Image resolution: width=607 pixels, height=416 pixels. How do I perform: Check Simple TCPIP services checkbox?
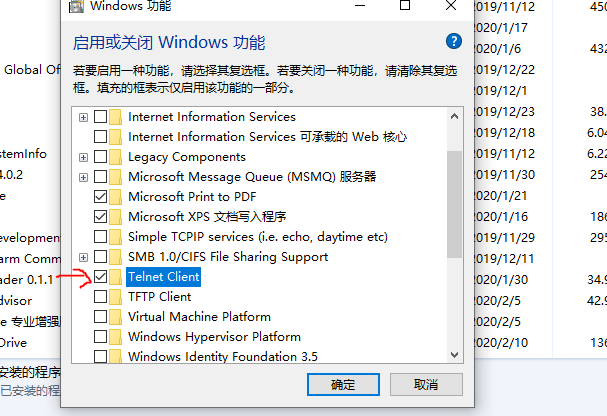tap(100, 236)
